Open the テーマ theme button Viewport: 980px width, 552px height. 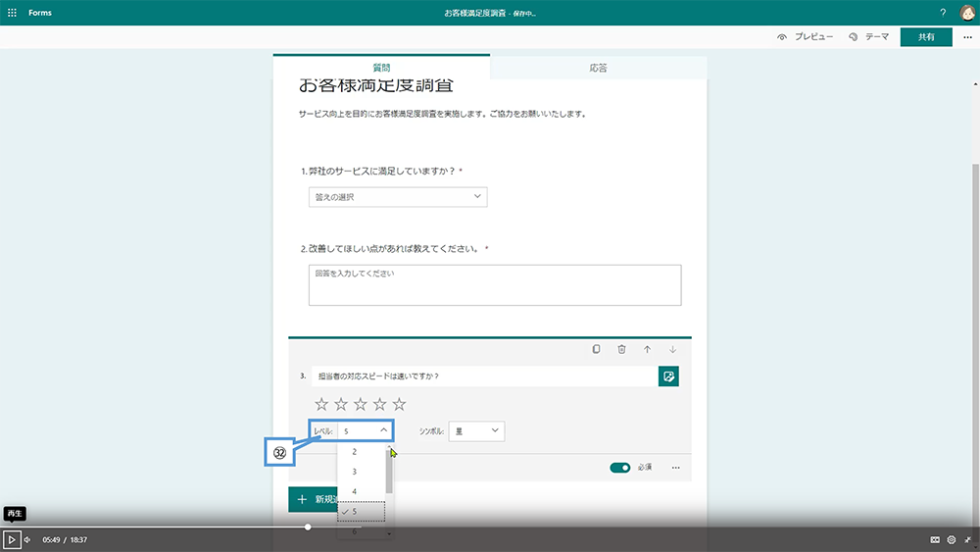(x=868, y=37)
